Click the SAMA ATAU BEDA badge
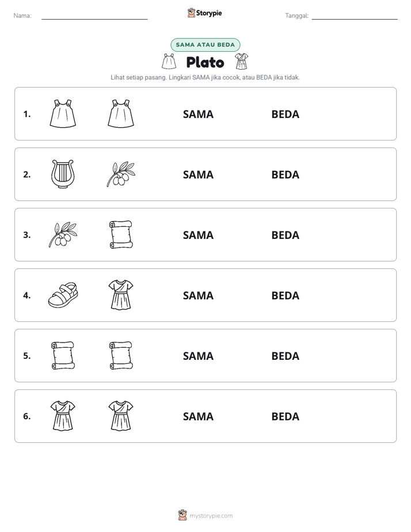 click(205, 45)
